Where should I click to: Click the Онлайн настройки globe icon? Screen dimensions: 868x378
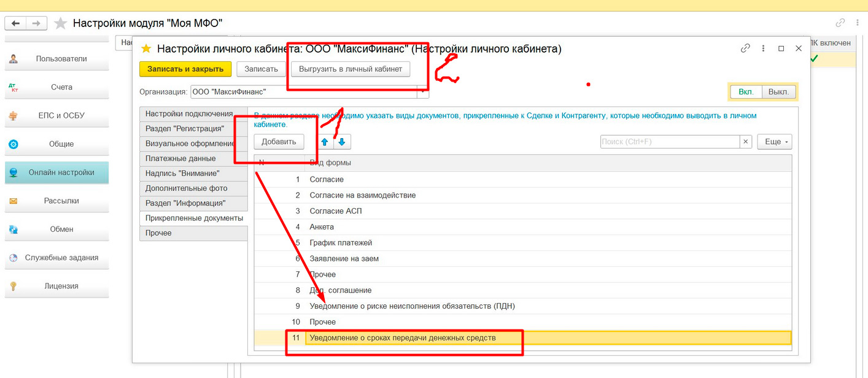click(14, 172)
